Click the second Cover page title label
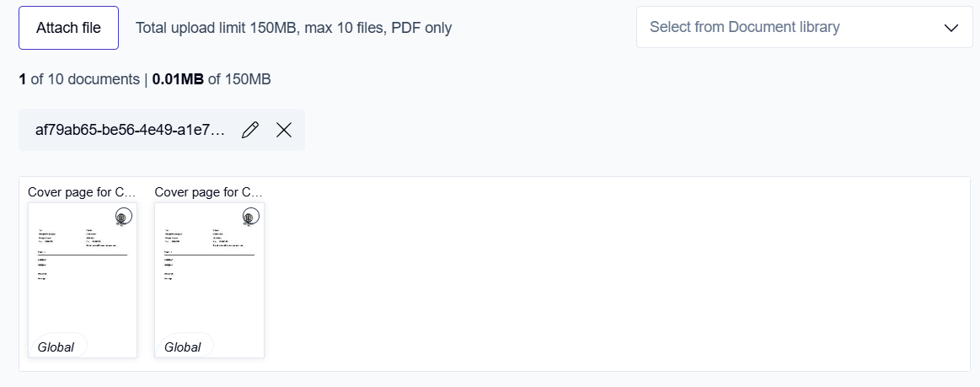The width and height of the screenshot is (980, 387). click(208, 192)
